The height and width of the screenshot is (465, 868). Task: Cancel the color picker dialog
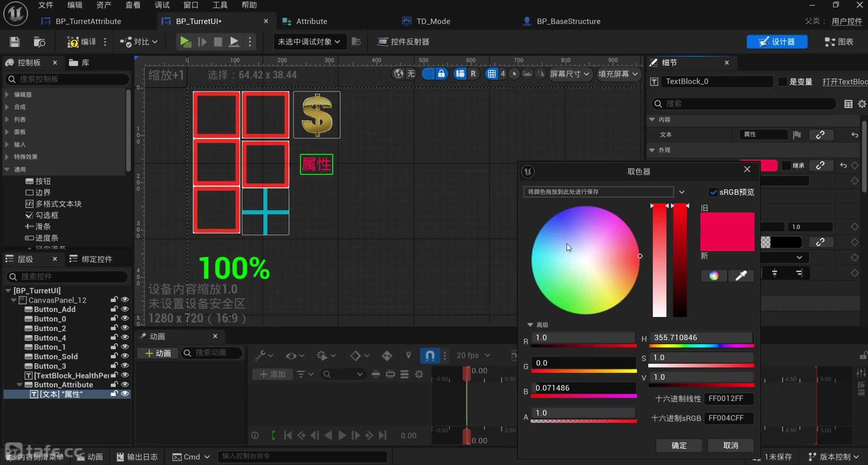coord(730,445)
